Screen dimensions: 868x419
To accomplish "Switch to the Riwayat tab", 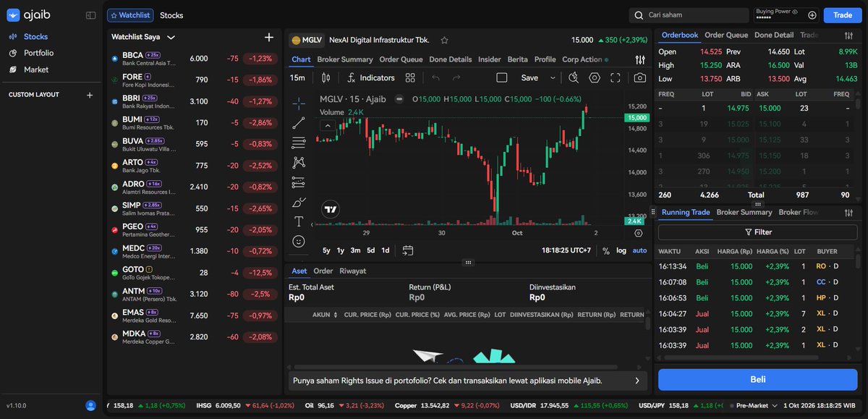I will pyautogui.click(x=353, y=271).
